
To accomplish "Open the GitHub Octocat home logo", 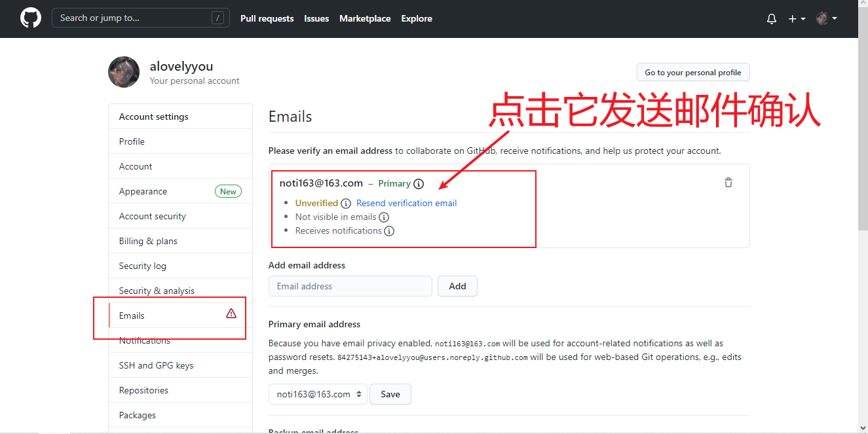I will [x=30, y=18].
